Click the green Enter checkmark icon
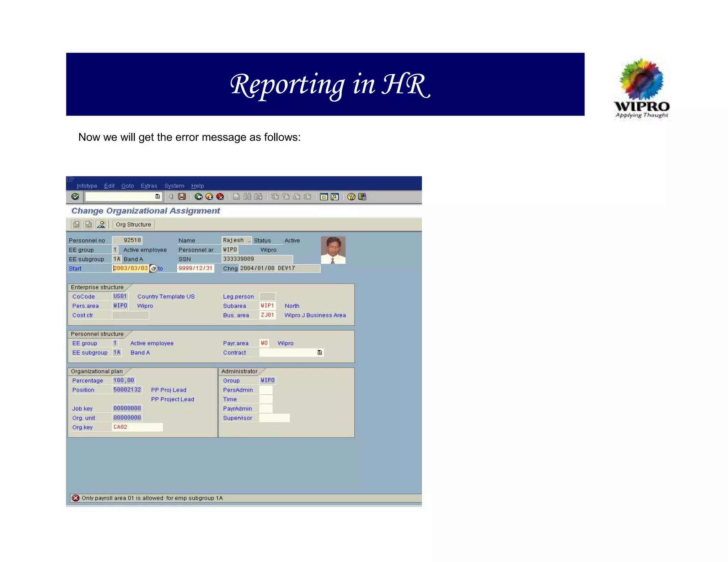Viewport: 728px width, 562px height. (75, 196)
